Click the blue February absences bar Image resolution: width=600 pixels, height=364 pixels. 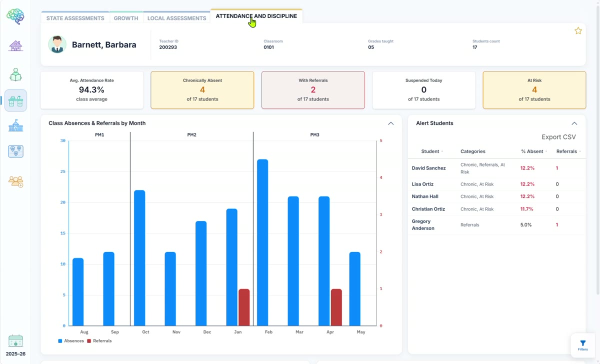click(x=262, y=242)
